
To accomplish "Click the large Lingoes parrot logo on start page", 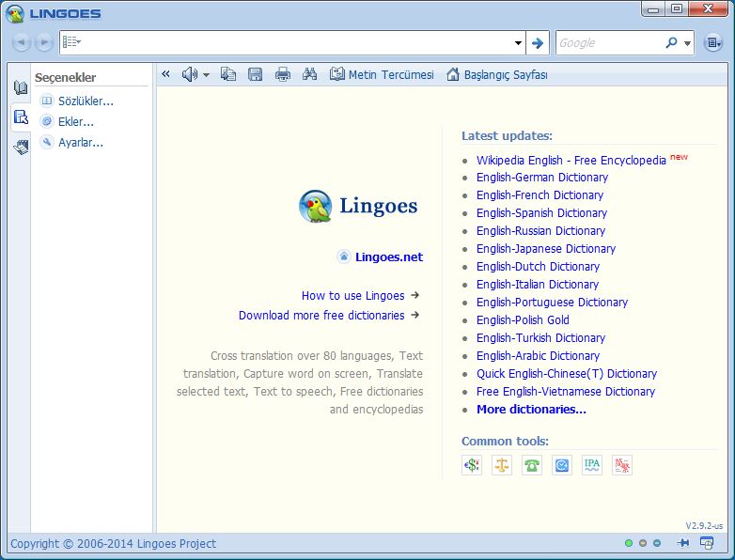I will point(316,206).
